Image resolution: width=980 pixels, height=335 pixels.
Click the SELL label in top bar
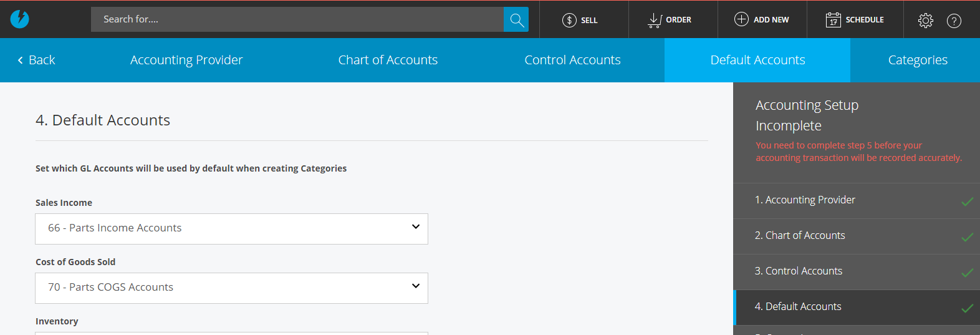tap(589, 20)
